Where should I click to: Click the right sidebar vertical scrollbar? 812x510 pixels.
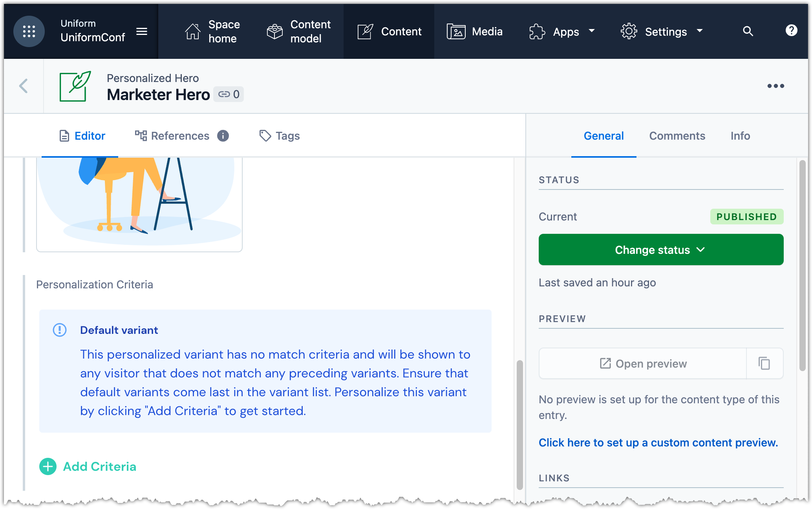tap(802, 265)
